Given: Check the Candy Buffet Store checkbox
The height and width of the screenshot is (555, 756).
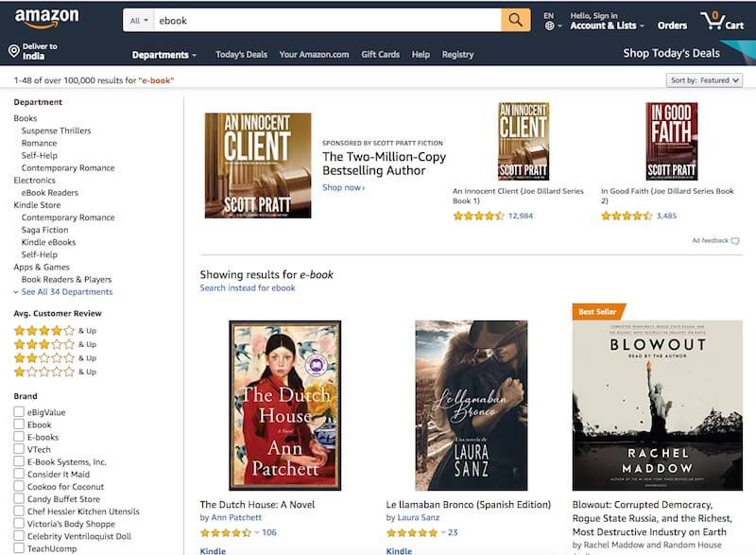Looking at the screenshot, I should [19, 498].
